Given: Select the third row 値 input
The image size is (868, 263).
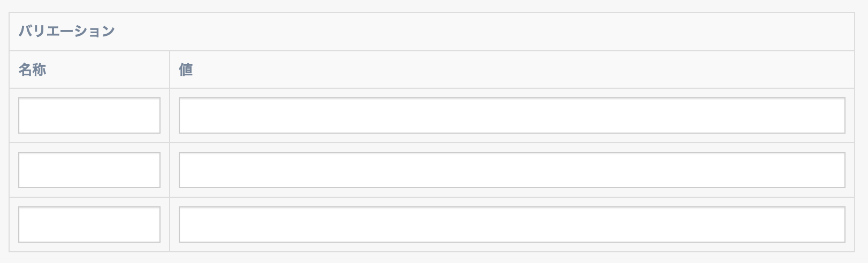Looking at the screenshot, I should click(x=512, y=225).
